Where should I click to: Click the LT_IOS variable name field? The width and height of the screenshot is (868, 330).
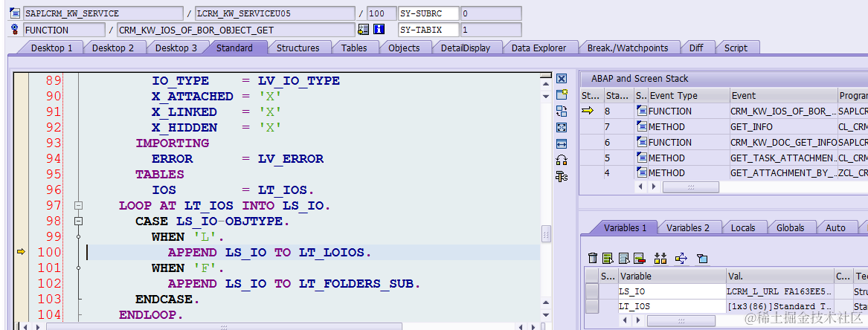[x=672, y=306]
